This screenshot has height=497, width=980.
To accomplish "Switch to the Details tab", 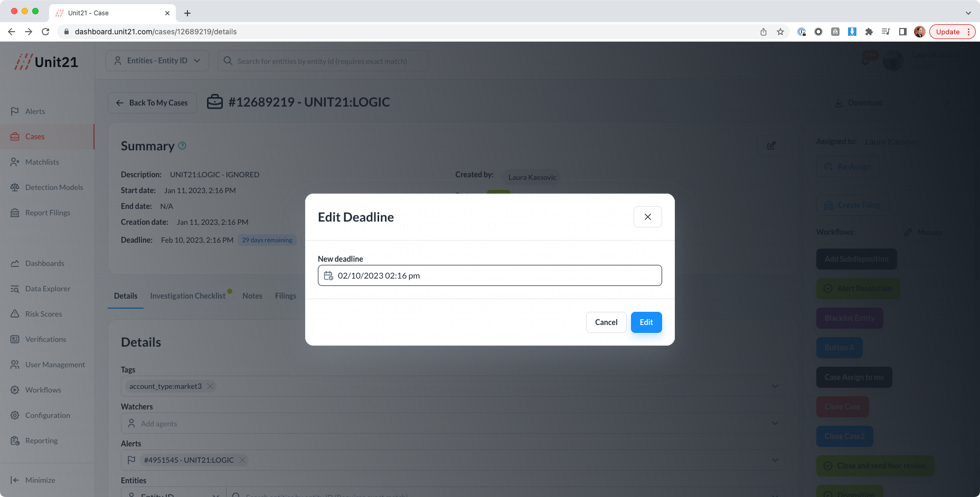I will (126, 296).
